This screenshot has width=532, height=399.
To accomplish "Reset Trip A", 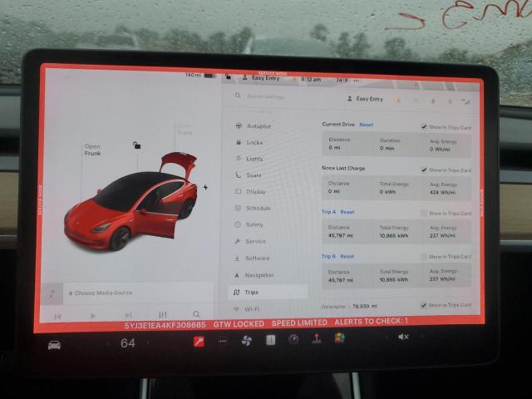I will pos(347,212).
